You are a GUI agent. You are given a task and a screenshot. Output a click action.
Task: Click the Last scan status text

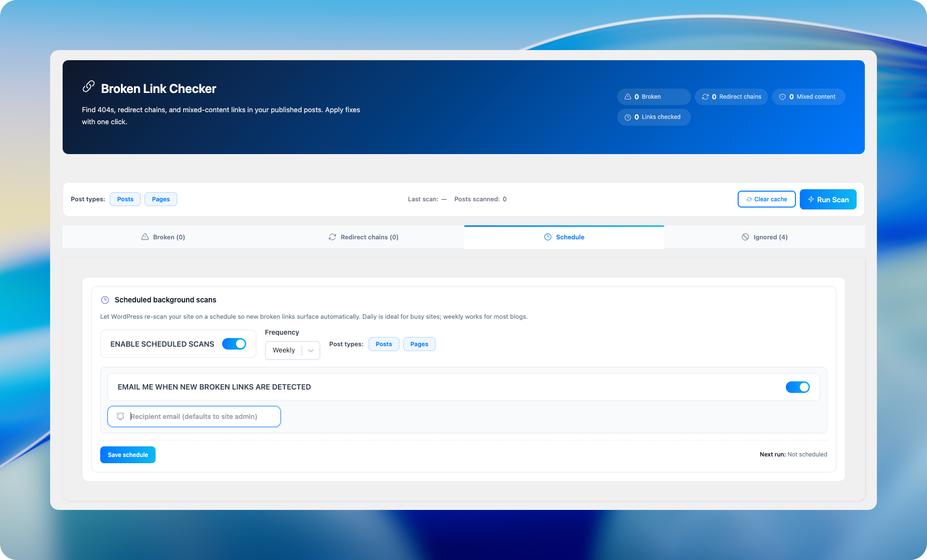[x=427, y=199]
